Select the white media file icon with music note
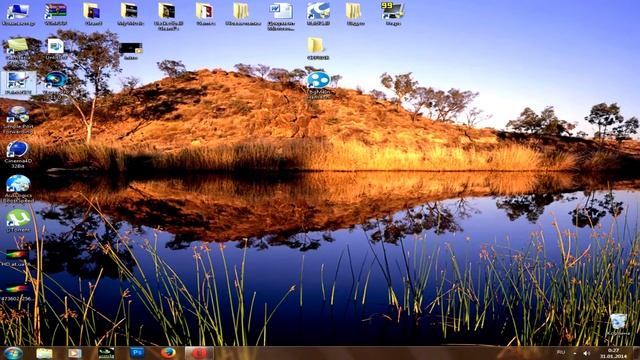Viewport: 640px width, 360px height. tap(55, 50)
